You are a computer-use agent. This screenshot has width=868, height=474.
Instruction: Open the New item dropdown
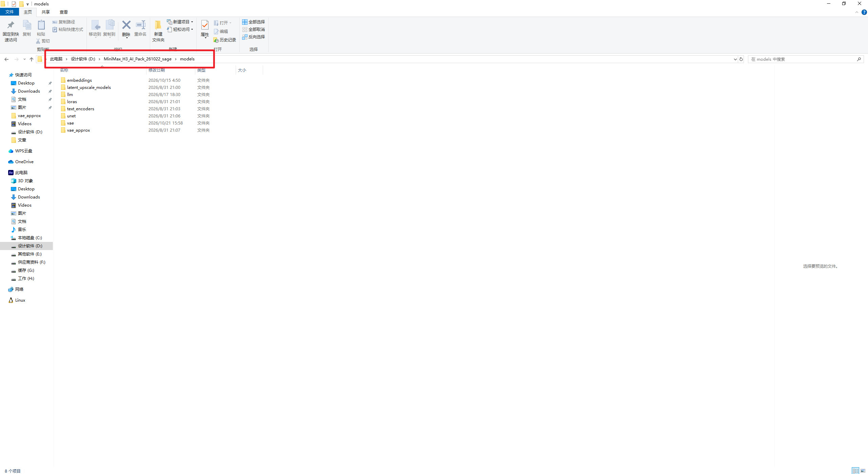[180, 22]
